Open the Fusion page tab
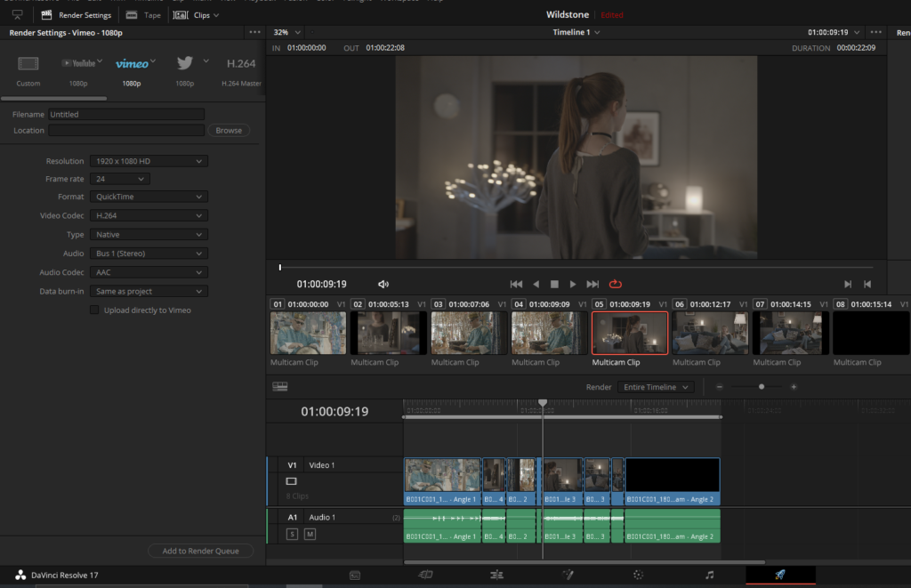This screenshot has height=588, width=911. [x=568, y=576]
